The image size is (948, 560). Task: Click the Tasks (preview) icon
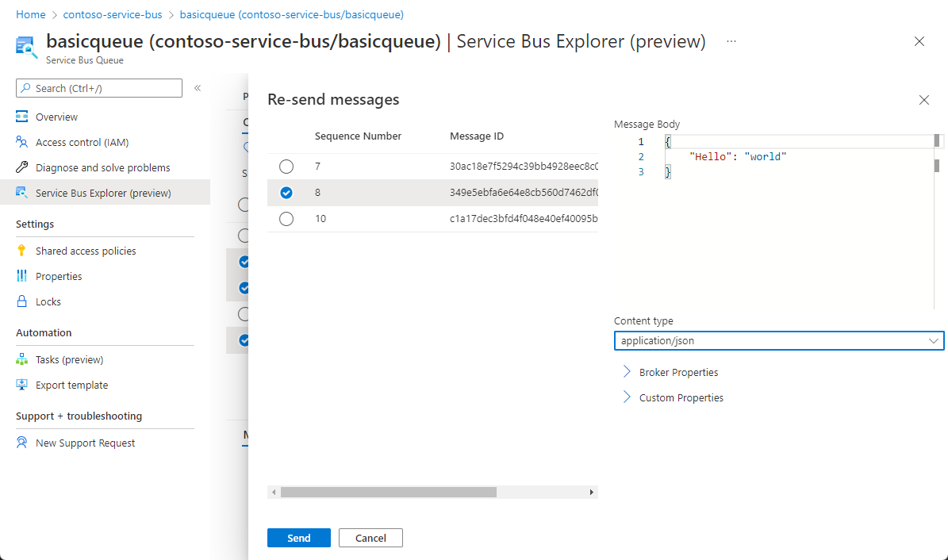tap(22, 359)
